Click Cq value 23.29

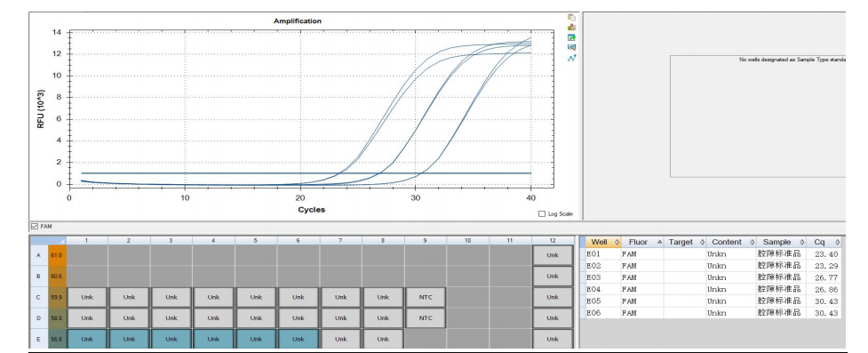tap(824, 266)
